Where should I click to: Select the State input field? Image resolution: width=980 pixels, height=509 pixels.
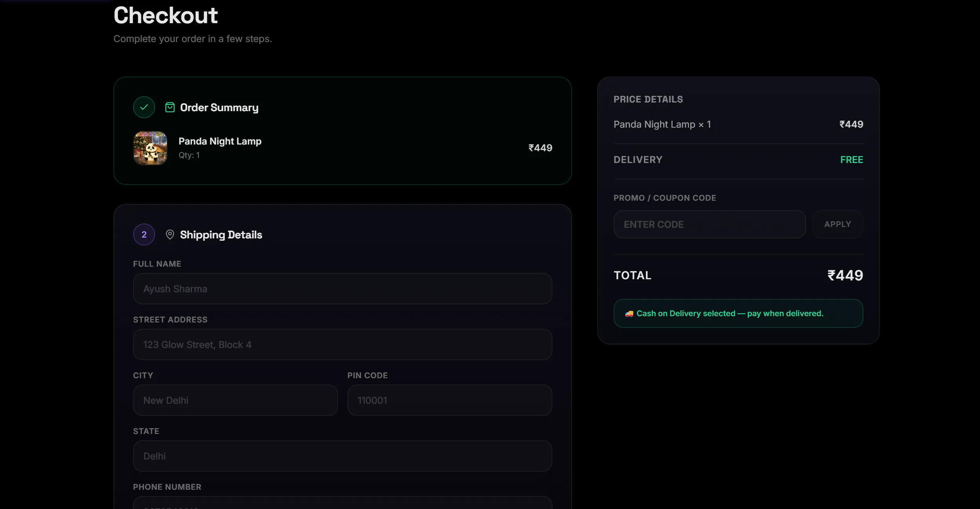tap(342, 456)
